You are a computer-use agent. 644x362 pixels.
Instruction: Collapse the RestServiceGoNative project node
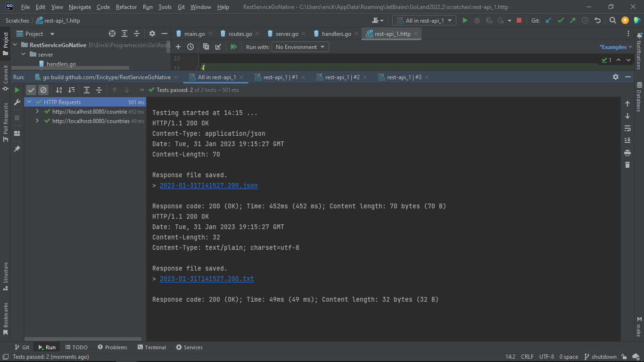point(15,45)
